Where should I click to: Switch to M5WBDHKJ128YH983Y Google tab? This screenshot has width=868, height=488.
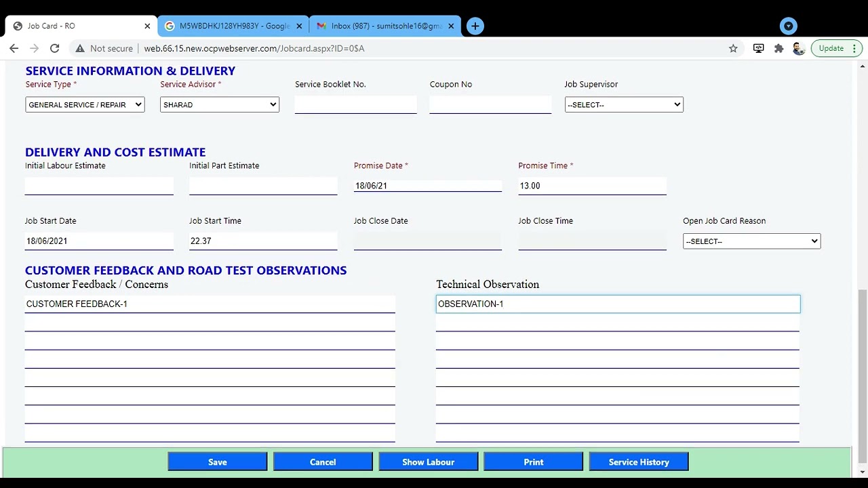233,26
